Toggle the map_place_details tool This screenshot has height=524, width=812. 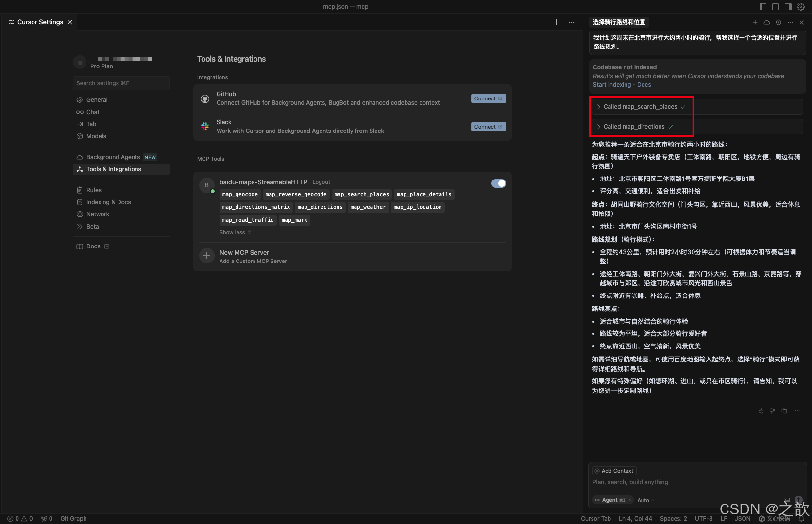(x=424, y=195)
